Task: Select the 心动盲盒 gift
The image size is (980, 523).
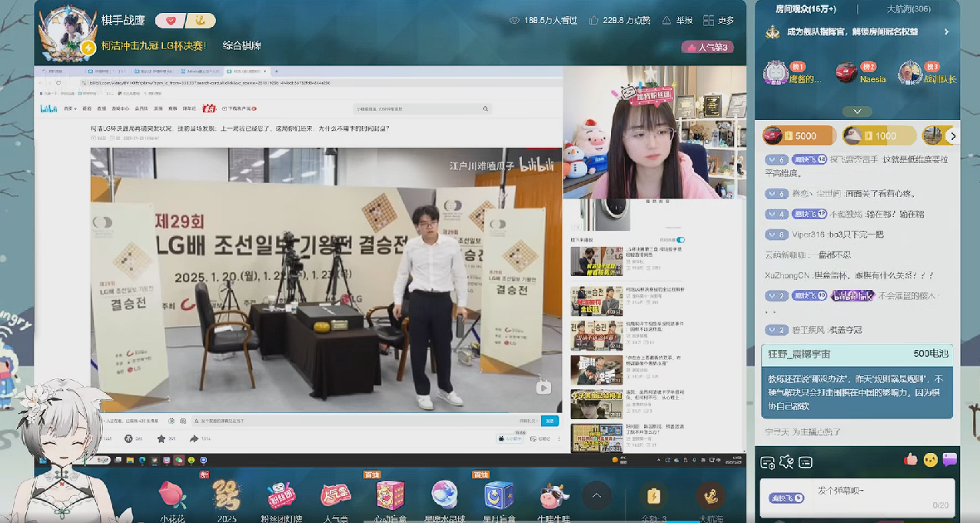Action: [x=390, y=501]
